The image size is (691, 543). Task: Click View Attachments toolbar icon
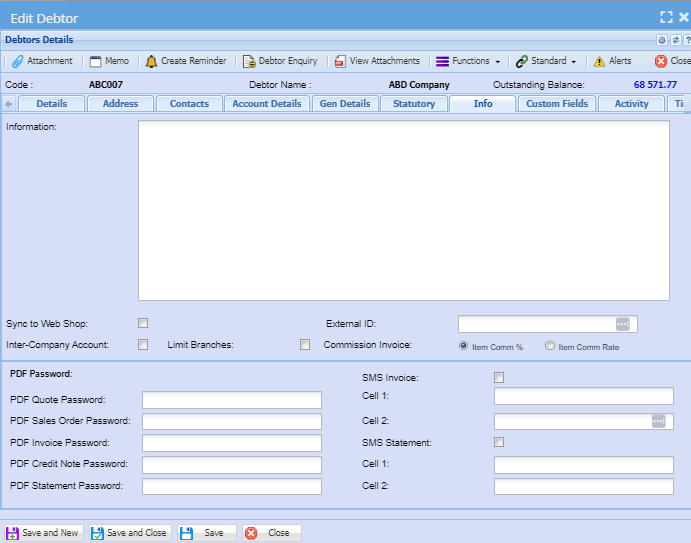tap(340, 61)
